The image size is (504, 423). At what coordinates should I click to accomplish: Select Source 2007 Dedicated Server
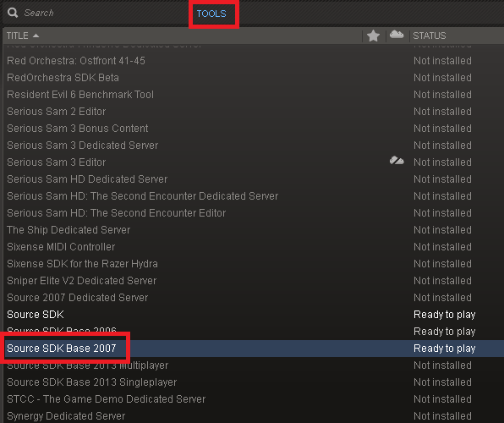[x=78, y=297]
